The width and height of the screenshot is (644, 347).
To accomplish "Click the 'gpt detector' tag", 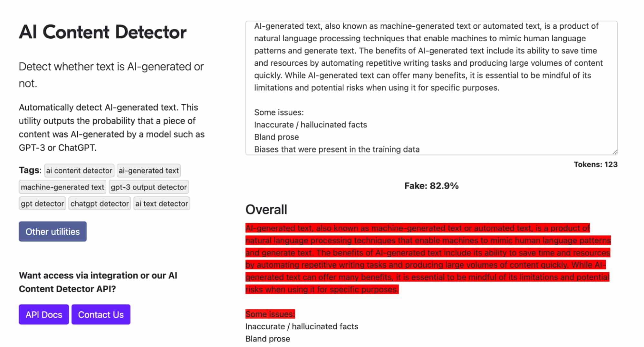I will pos(42,204).
